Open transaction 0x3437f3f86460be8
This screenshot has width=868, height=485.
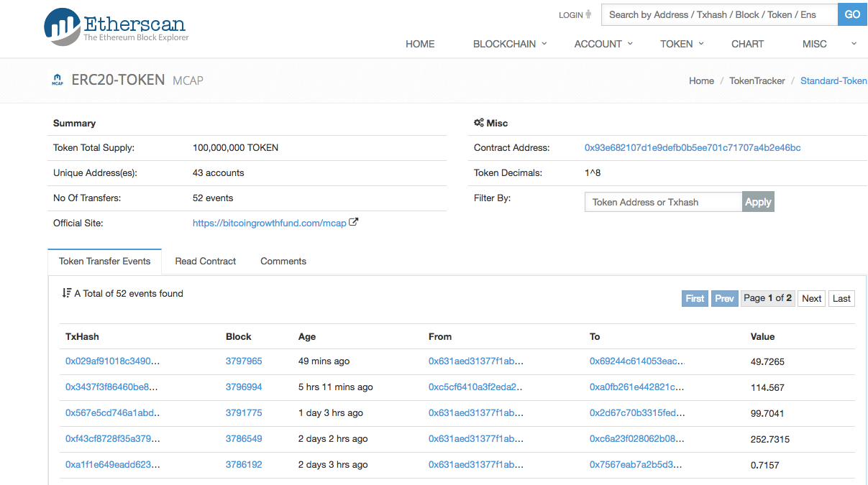(111, 387)
